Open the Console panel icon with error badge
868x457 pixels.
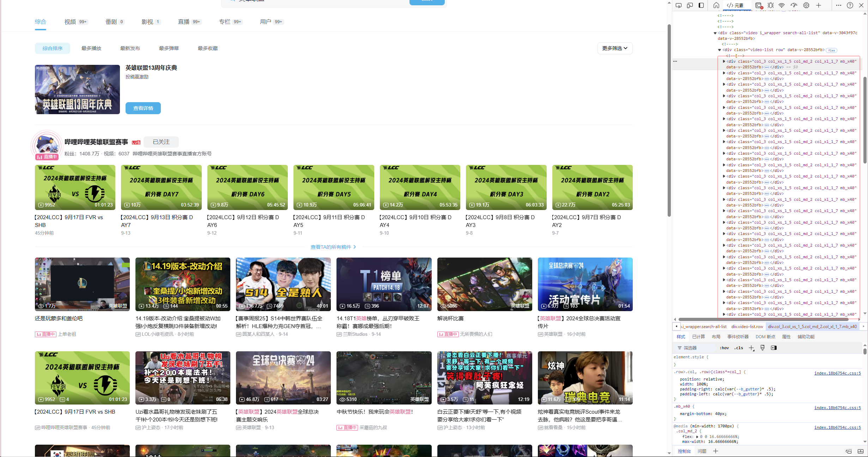click(758, 5)
